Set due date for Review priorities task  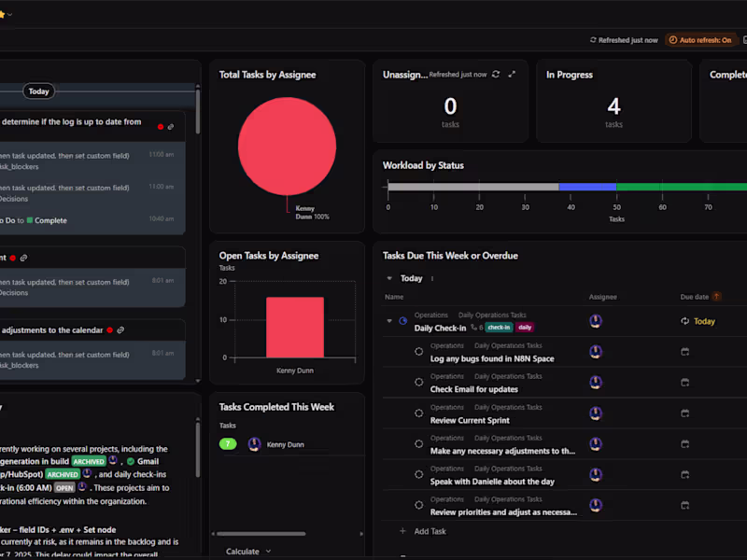[685, 505]
